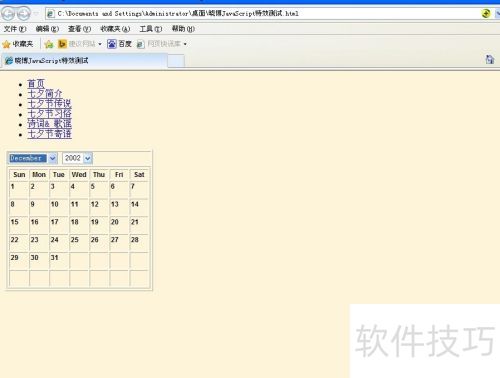The image size is (500, 378).
Task: Select calendar day 12
Action: pyautogui.click(x=99, y=207)
